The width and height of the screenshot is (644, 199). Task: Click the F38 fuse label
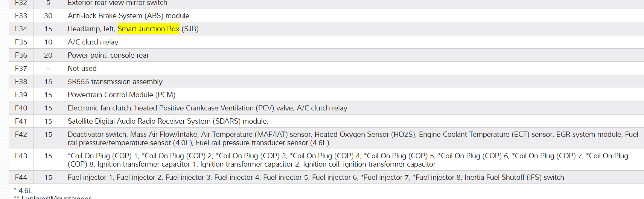[21, 82]
